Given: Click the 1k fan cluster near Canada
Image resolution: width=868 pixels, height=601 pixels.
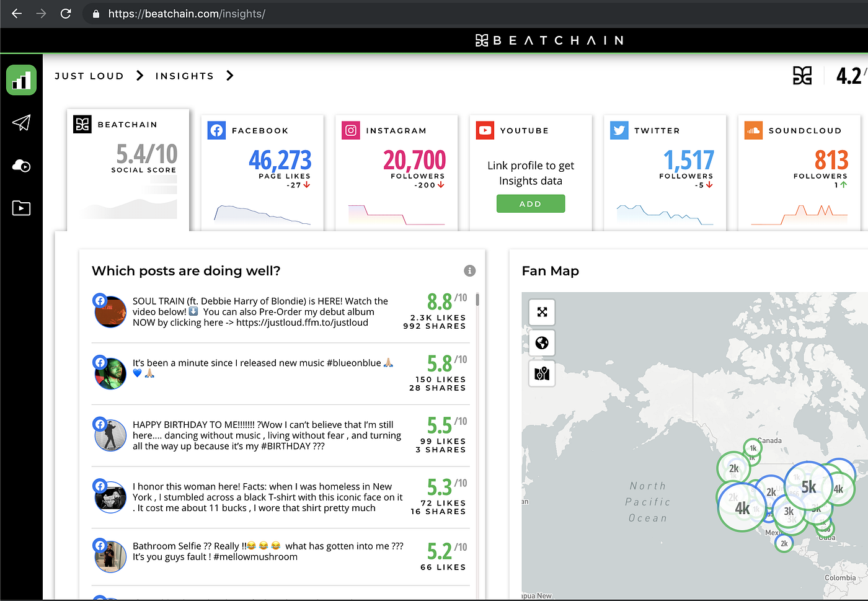Looking at the screenshot, I should click(x=753, y=448).
